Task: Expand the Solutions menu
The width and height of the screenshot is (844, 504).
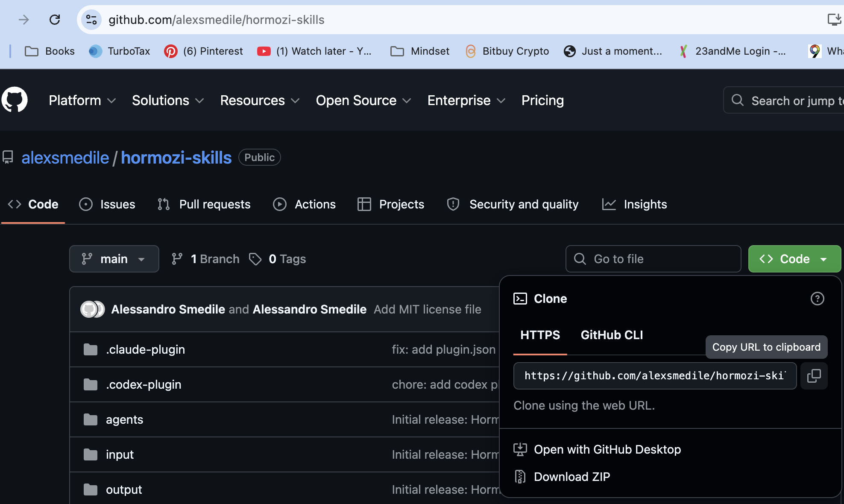Action: tap(168, 100)
